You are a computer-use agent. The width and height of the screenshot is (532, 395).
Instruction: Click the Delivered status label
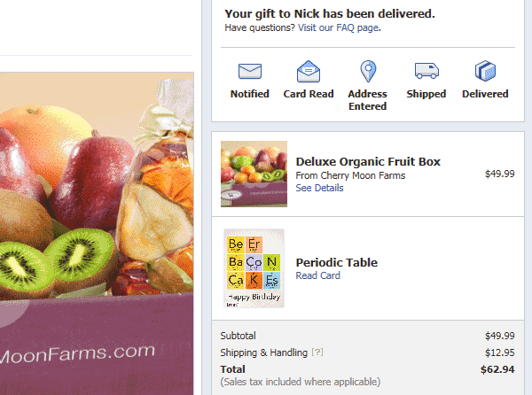[485, 94]
